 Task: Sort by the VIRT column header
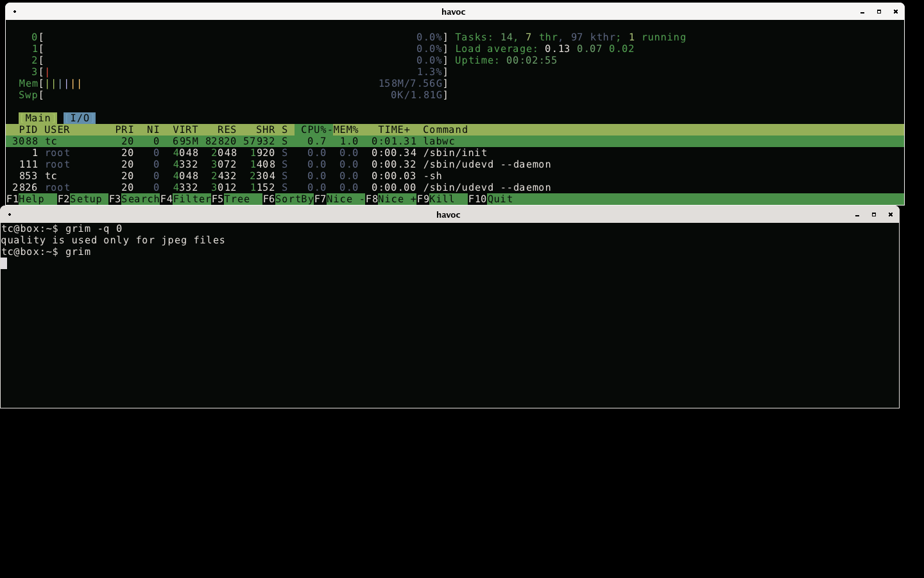[185, 130]
